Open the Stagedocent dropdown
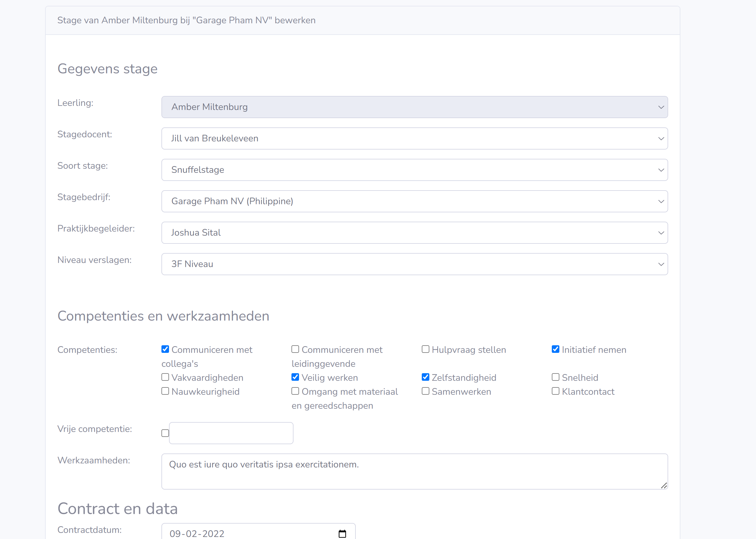Viewport: 756px width, 539px height. coord(414,138)
